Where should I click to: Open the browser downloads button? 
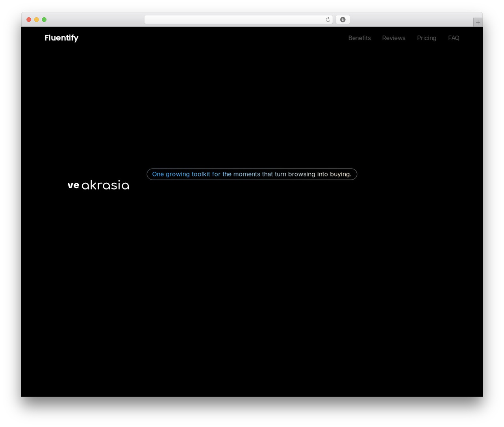pyautogui.click(x=343, y=20)
